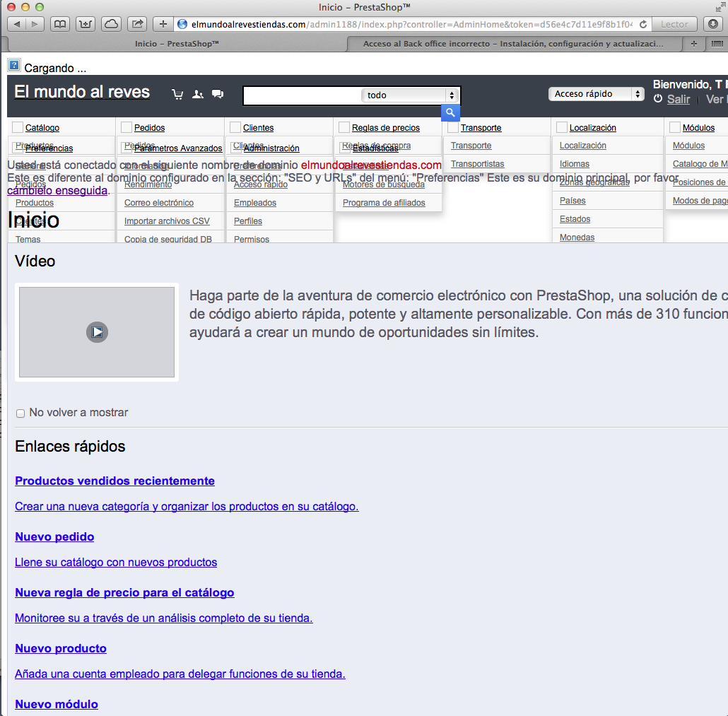Viewport: 728px width, 716px height.
Task: Click the plus button beside address bar
Action: [x=163, y=24]
